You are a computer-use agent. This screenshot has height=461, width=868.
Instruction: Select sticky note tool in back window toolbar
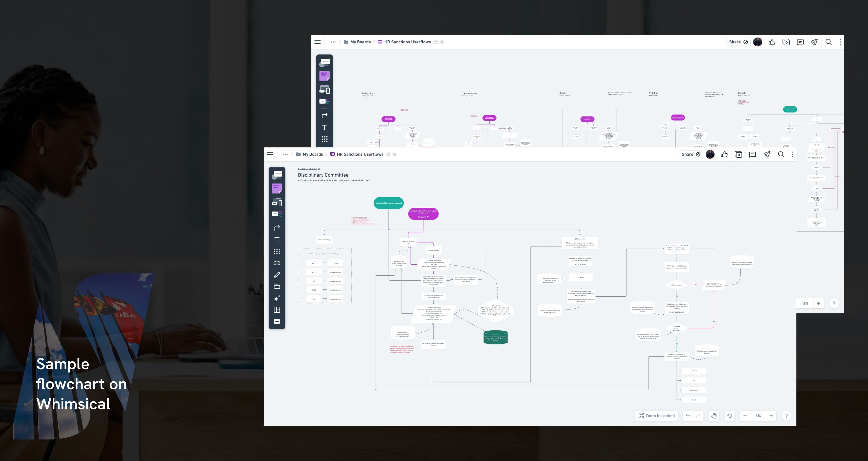click(x=324, y=76)
